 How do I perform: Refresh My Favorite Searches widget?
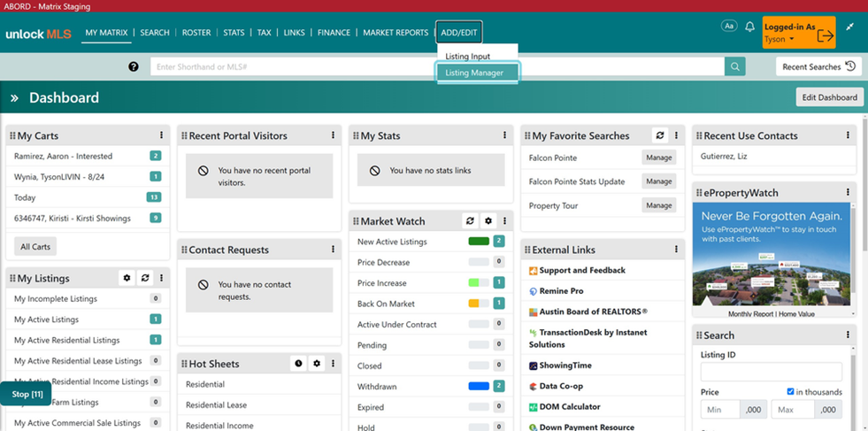coord(660,135)
